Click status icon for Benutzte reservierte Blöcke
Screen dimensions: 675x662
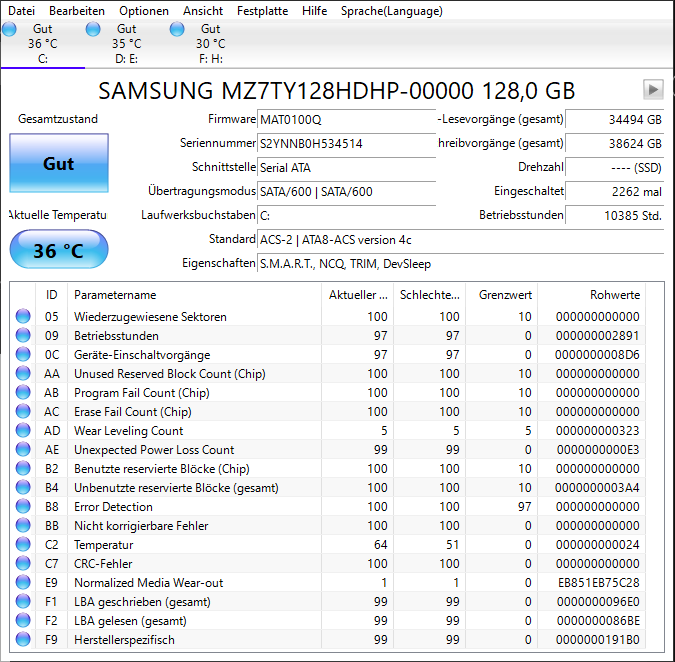coord(23,468)
